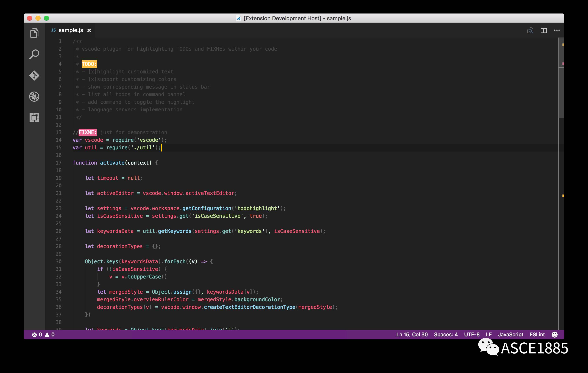Open the Search view in activity bar
This screenshot has width=588, height=373.
34,54
